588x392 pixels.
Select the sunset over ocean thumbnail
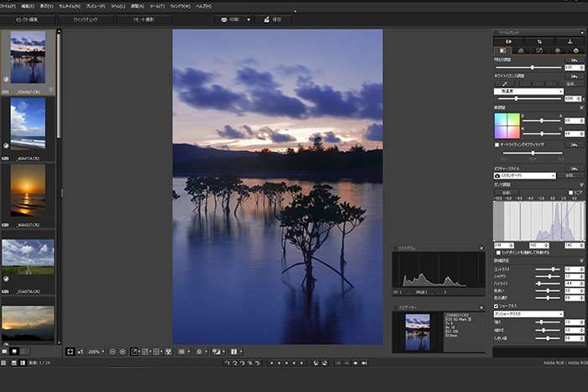(28, 191)
